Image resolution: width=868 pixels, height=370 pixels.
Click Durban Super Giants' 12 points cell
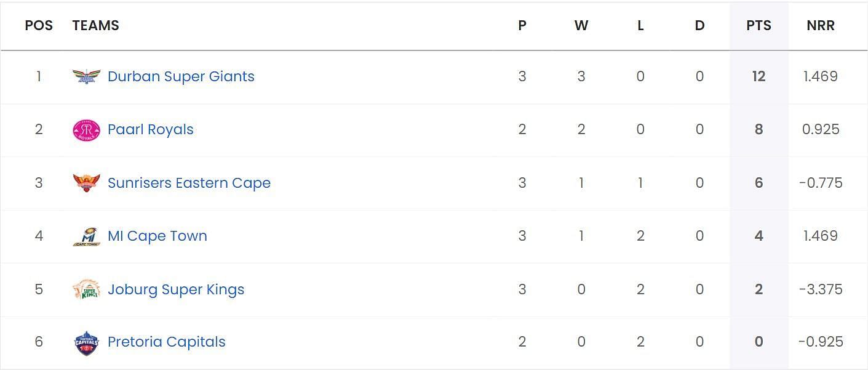(759, 76)
